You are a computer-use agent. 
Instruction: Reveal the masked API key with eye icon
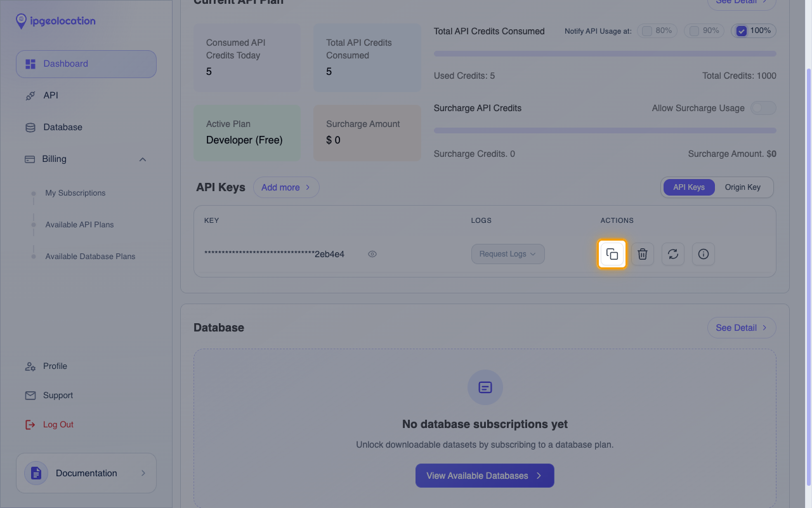[x=372, y=254]
